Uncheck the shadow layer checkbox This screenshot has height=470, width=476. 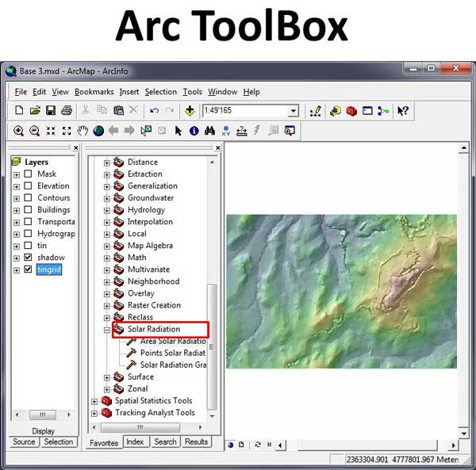(28, 257)
